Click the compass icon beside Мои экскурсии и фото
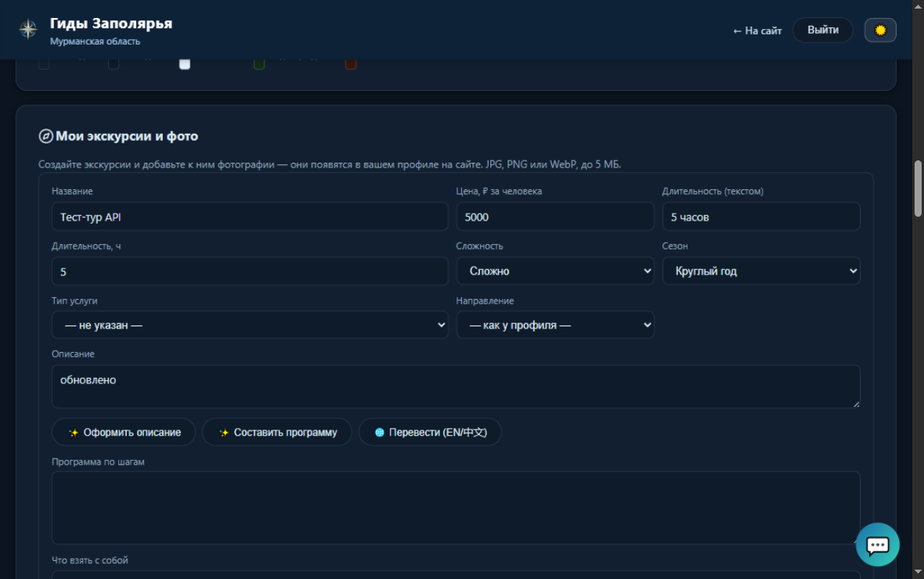 click(45, 136)
